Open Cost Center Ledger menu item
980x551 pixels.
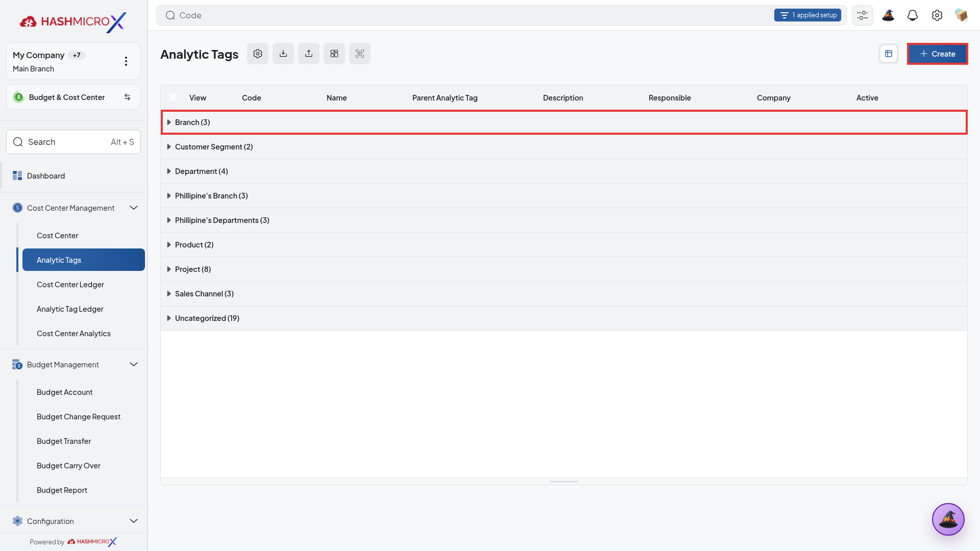tap(84, 285)
